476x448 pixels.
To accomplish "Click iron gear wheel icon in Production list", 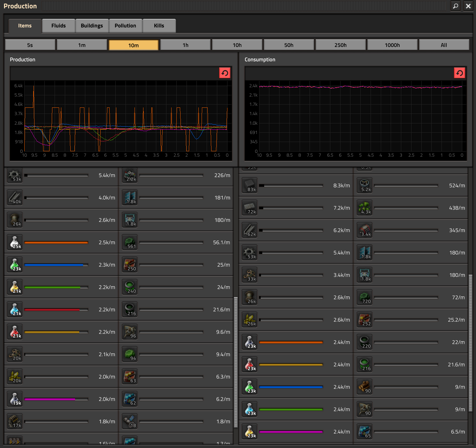I will [15, 175].
